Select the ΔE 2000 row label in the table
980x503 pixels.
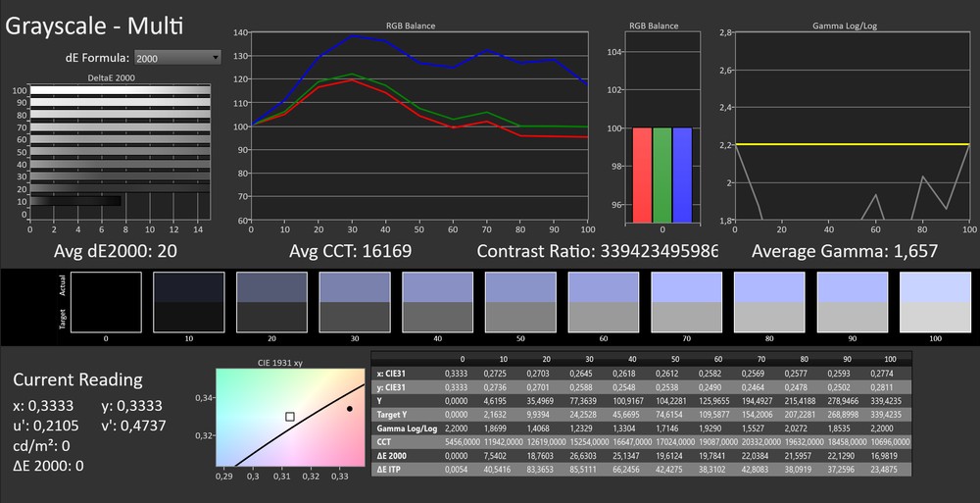tap(392, 456)
